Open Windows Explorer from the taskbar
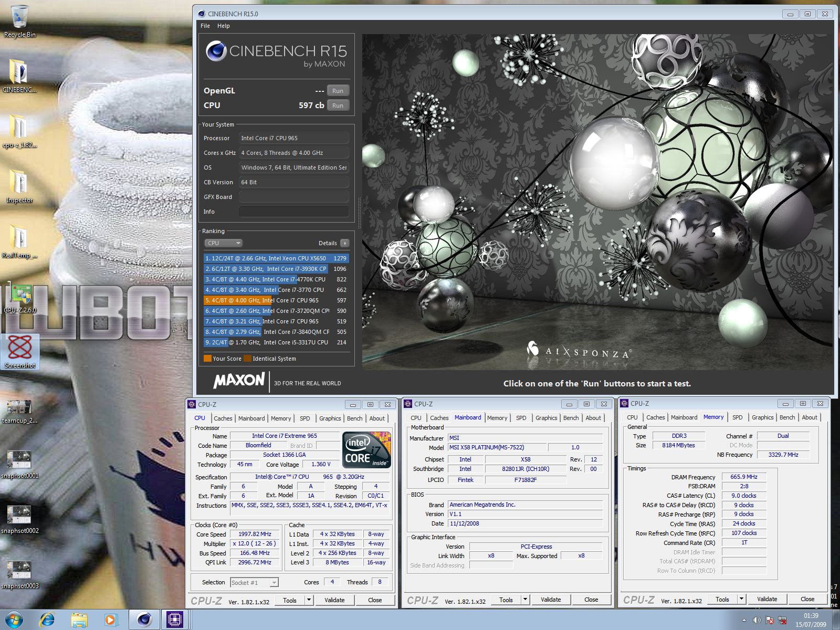 click(x=79, y=620)
